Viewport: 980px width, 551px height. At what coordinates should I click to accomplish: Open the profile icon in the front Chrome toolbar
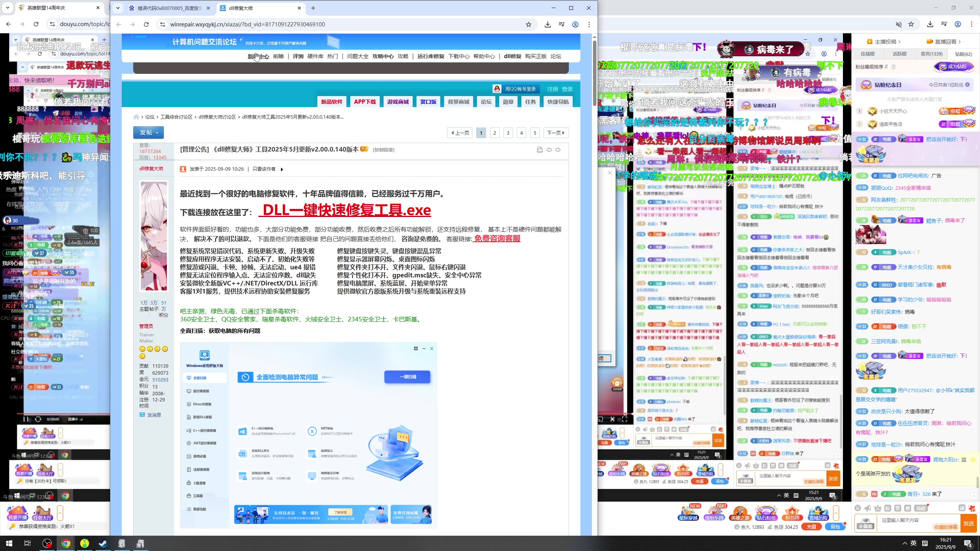coord(575,24)
